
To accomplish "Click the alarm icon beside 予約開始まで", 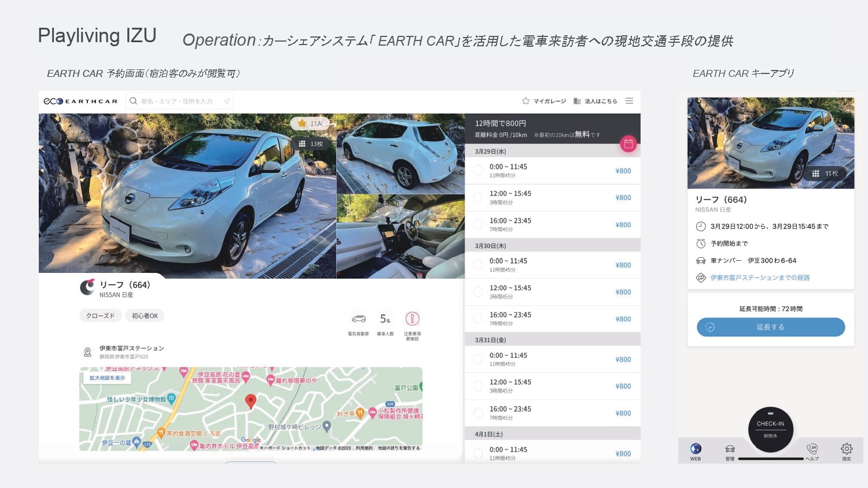I will 701,243.
